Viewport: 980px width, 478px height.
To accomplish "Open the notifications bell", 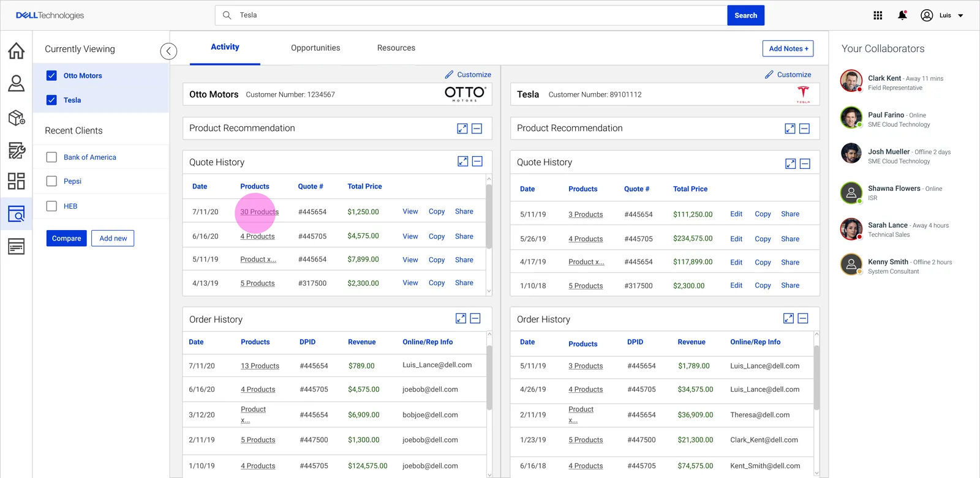I will point(902,15).
